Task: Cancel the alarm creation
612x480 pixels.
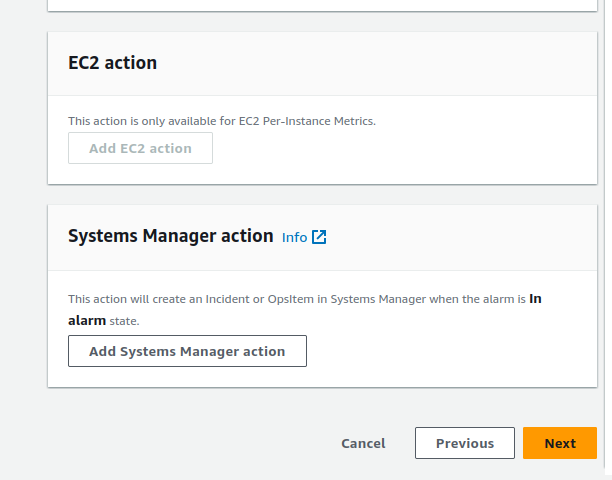Action: (363, 443)
